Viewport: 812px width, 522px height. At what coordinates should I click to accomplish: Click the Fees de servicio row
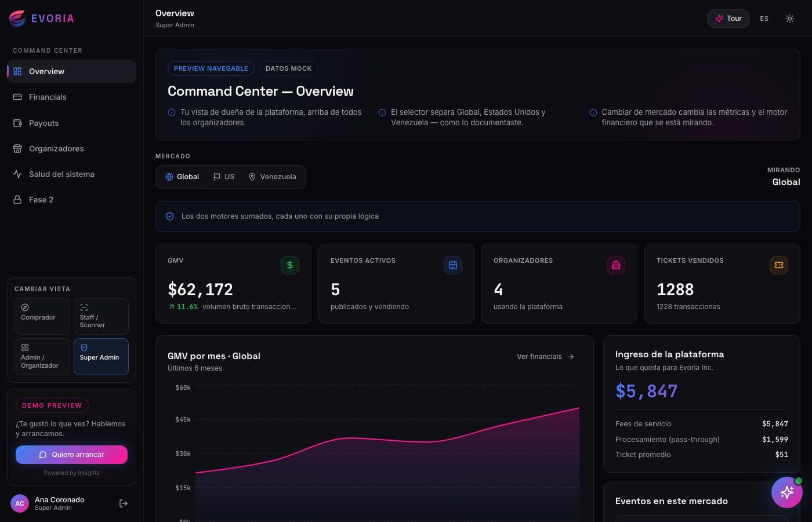tap(702, 424)
